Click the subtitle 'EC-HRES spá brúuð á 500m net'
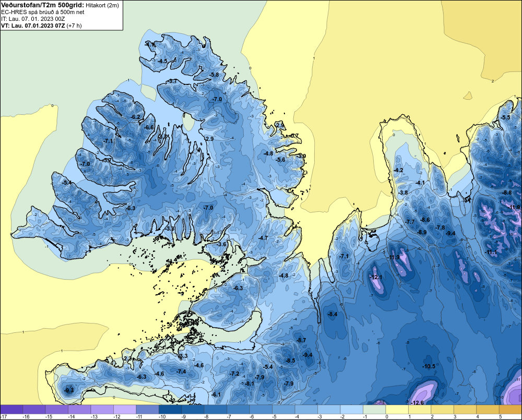The image size is (522, 420). 43,12
